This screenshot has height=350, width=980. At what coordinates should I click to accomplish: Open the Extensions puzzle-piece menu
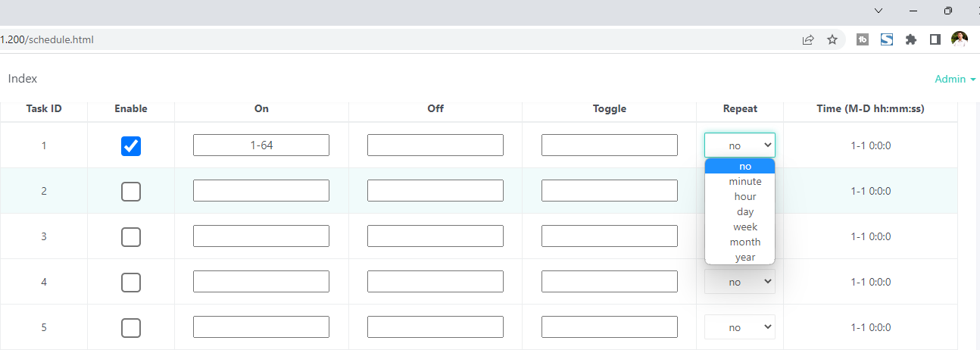click(911, 39)
